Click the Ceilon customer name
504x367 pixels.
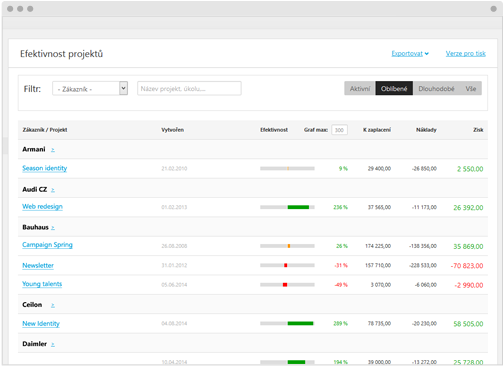point(32,305)
